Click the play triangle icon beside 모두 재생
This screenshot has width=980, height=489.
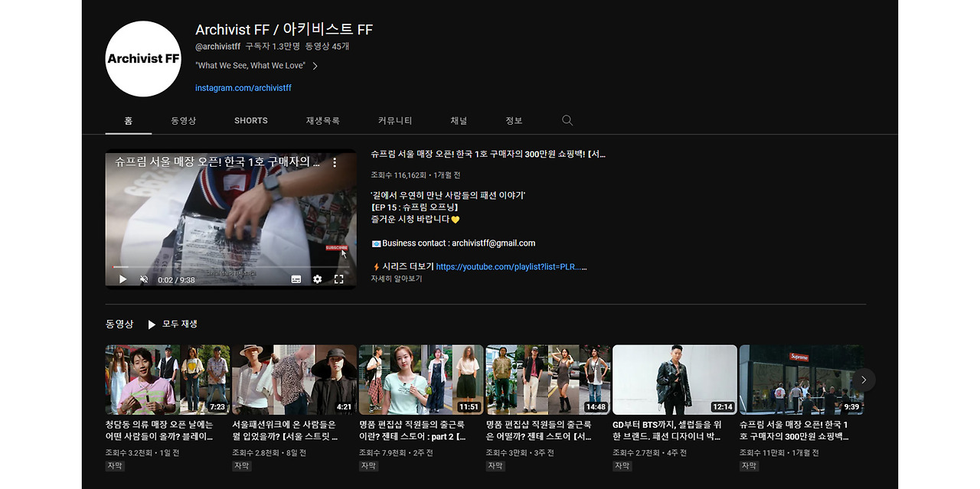tap(152, 324)
